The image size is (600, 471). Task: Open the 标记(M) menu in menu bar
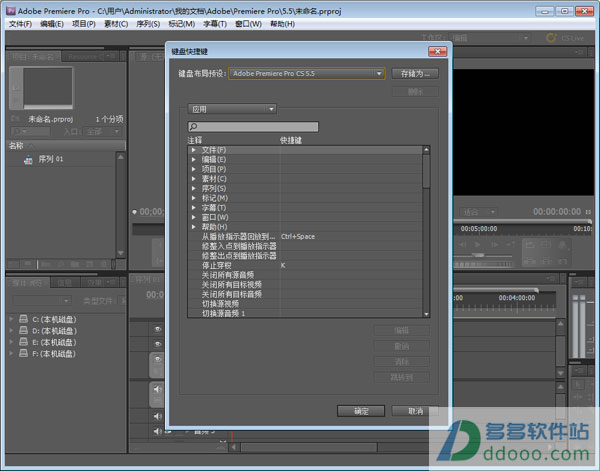click(x=182, y=24)
